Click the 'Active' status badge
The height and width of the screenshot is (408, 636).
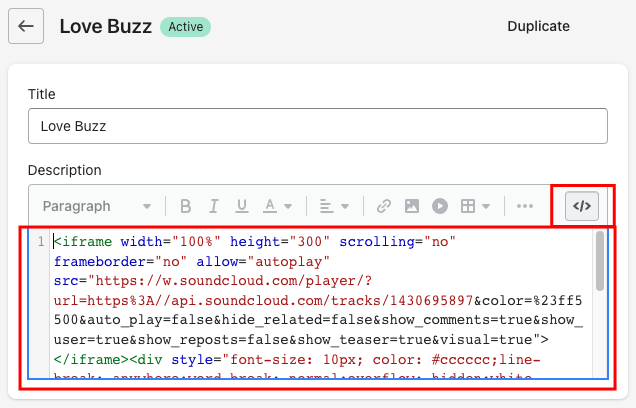185,27
